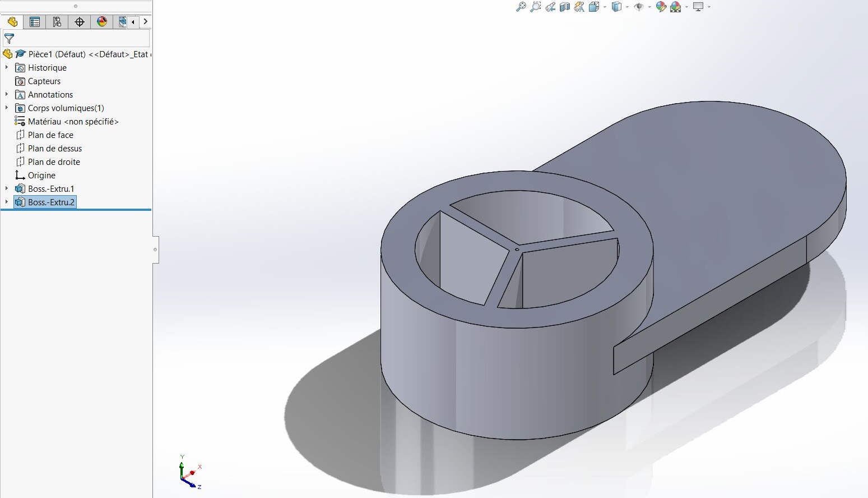Select the Boss.-Extru.1 feature
The image size is (868, 498).
click(51, 189)
